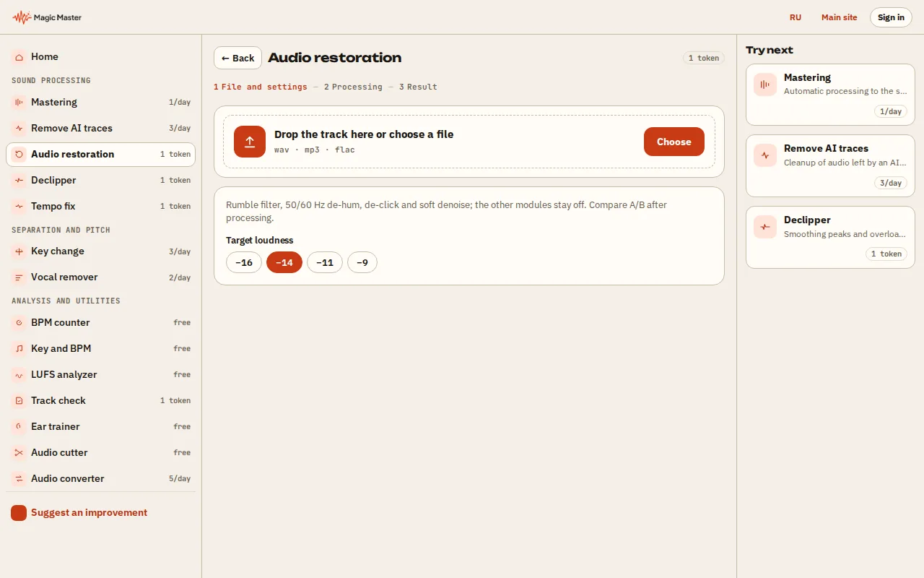Click the LUFS analyzer icon
The image size is (924, 578).
pos(19,375)
